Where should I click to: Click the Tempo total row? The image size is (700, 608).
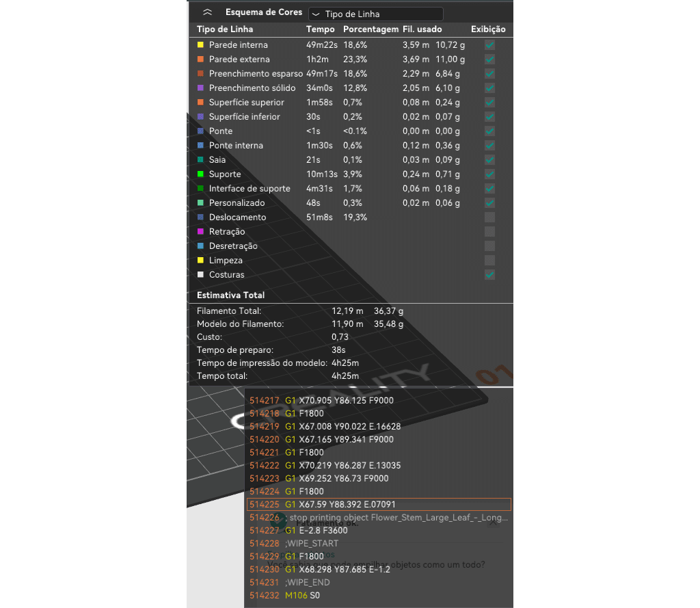[278, 375]
